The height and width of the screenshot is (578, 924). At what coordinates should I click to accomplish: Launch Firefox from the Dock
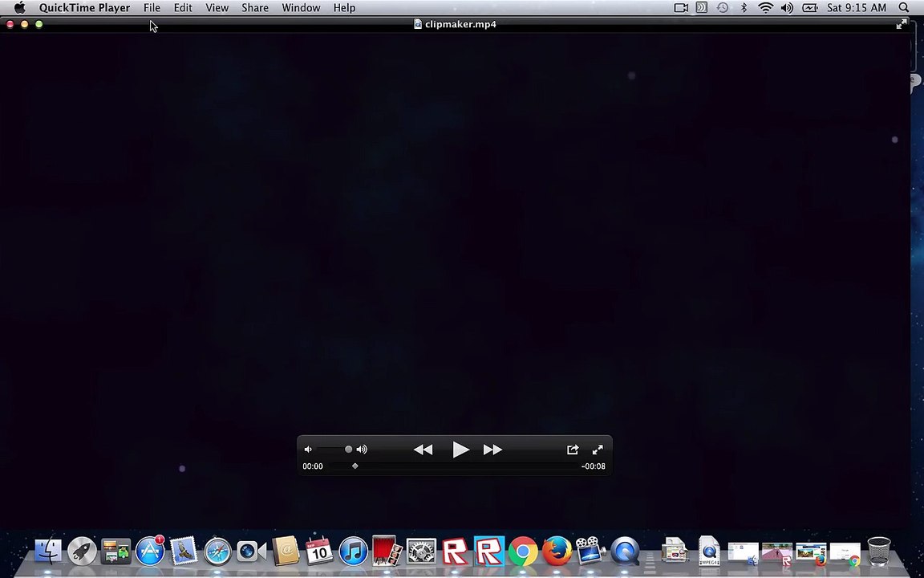[557, 552]
